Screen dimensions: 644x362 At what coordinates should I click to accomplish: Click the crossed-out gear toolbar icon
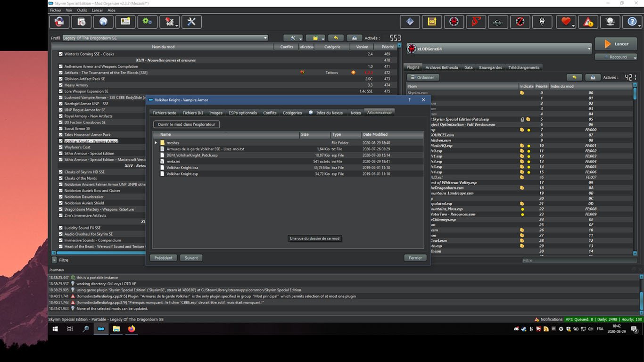pos(520,22)
